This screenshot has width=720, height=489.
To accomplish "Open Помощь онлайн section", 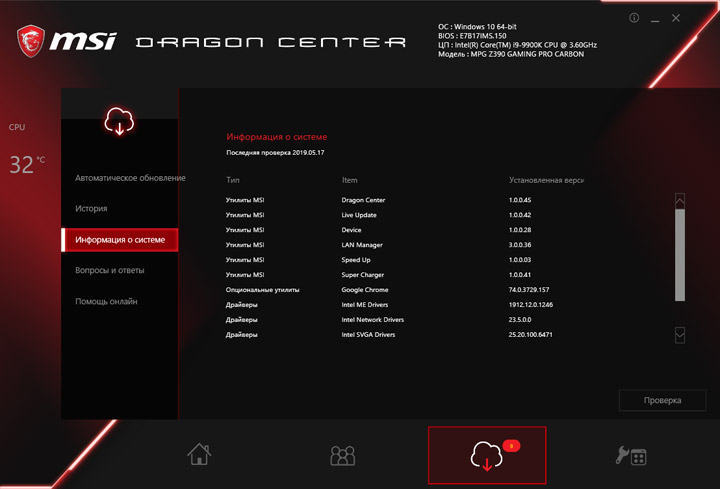I will click(106, 301).
